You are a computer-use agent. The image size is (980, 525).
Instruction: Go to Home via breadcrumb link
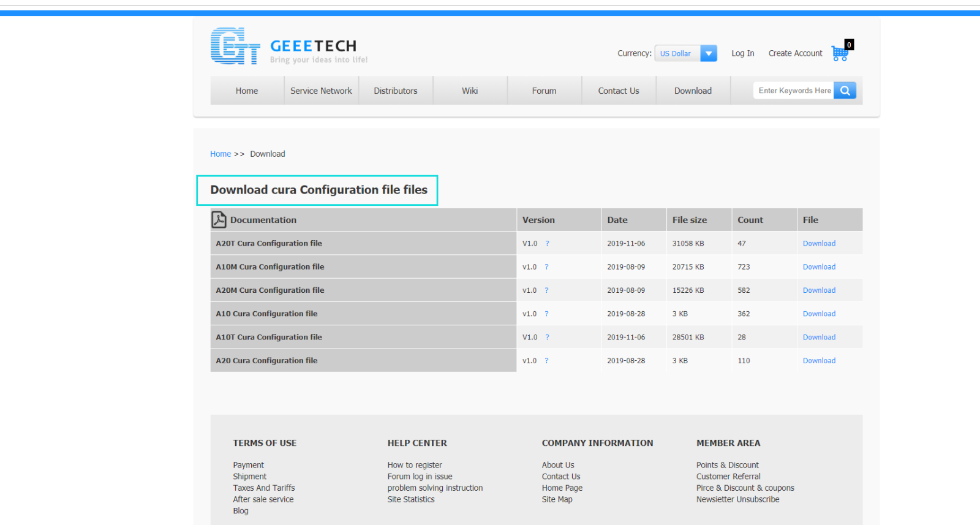221,154
